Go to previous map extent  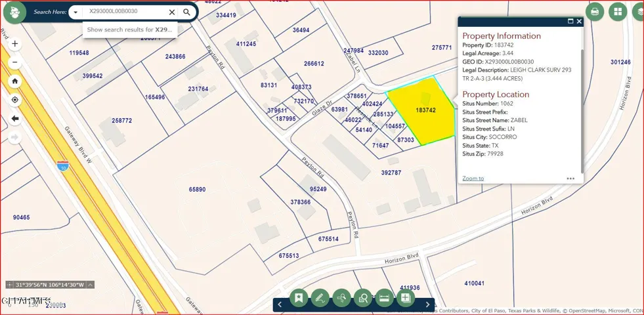click(x=15, y=119)
